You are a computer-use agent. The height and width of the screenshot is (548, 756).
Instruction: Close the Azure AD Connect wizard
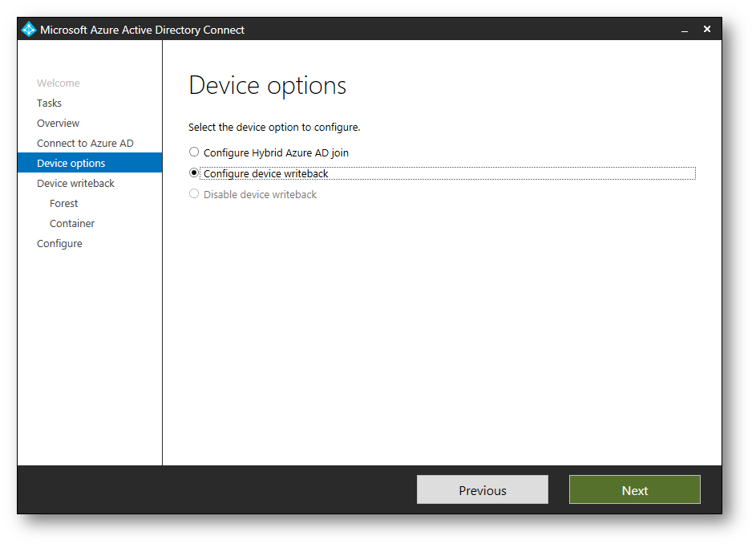pos(706,30)
